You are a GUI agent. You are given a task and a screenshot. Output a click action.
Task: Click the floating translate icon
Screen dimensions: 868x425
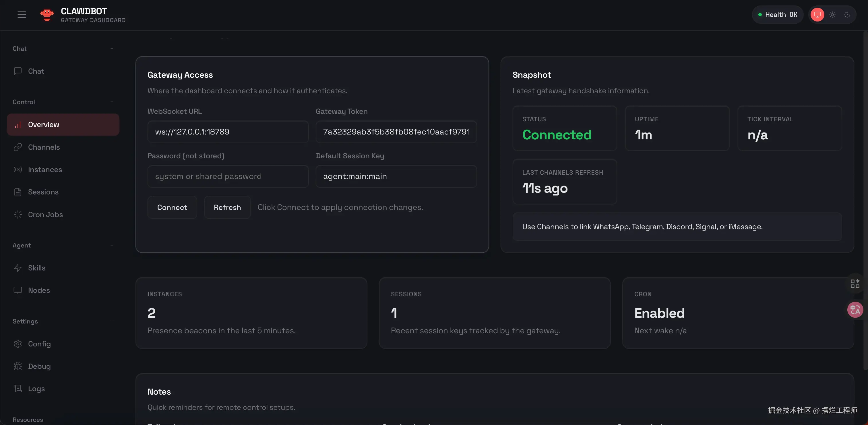pyautogui.click(x=855, y=309)
